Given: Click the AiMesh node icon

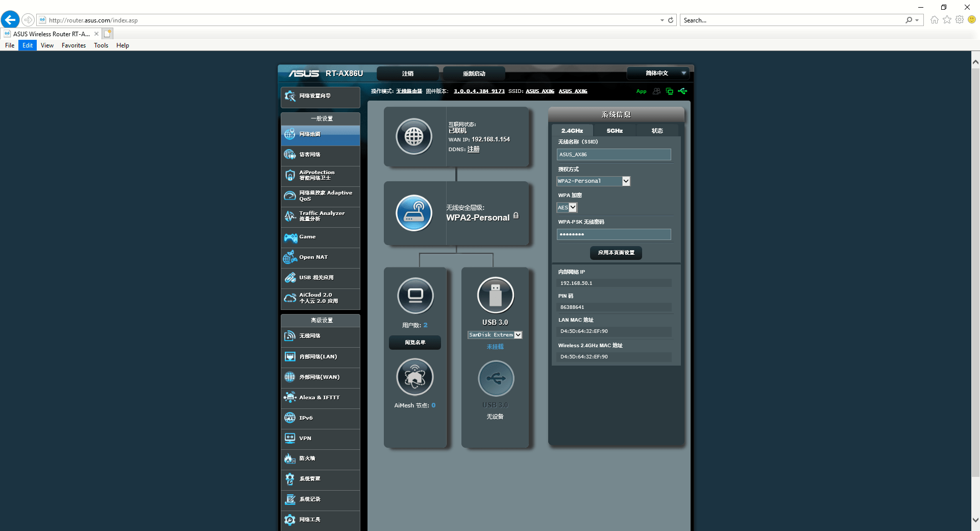Looking at the screenshot, I should [x=415, y=377].
